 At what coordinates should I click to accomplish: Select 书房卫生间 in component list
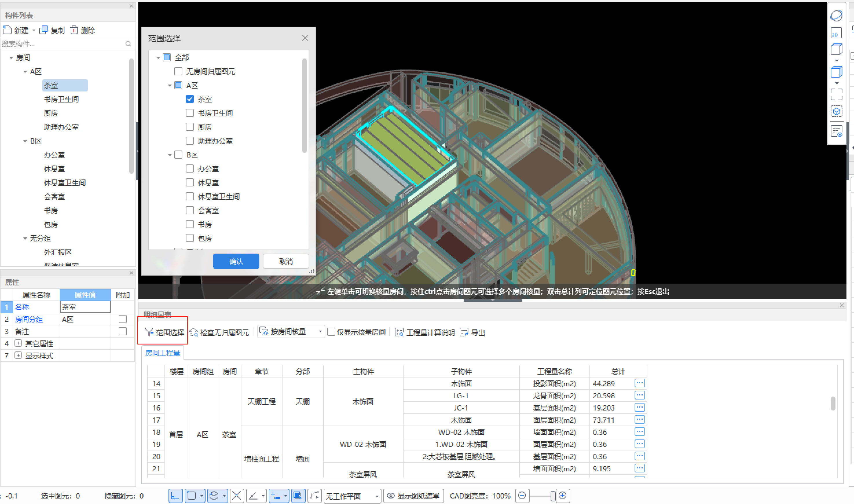tap(61, 100)
